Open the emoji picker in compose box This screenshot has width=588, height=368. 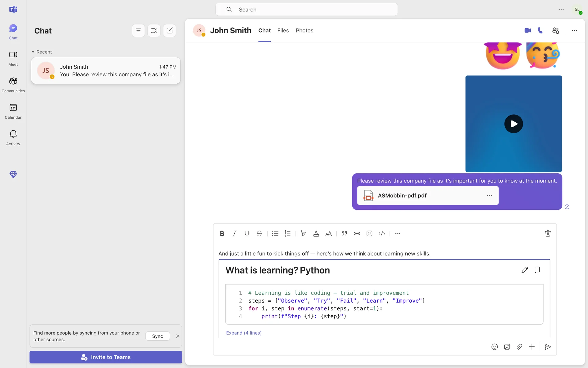495,347
